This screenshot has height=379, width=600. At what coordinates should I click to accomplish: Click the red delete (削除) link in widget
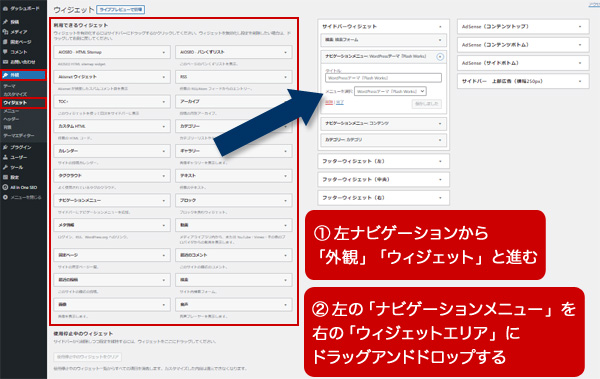[329, 102]
